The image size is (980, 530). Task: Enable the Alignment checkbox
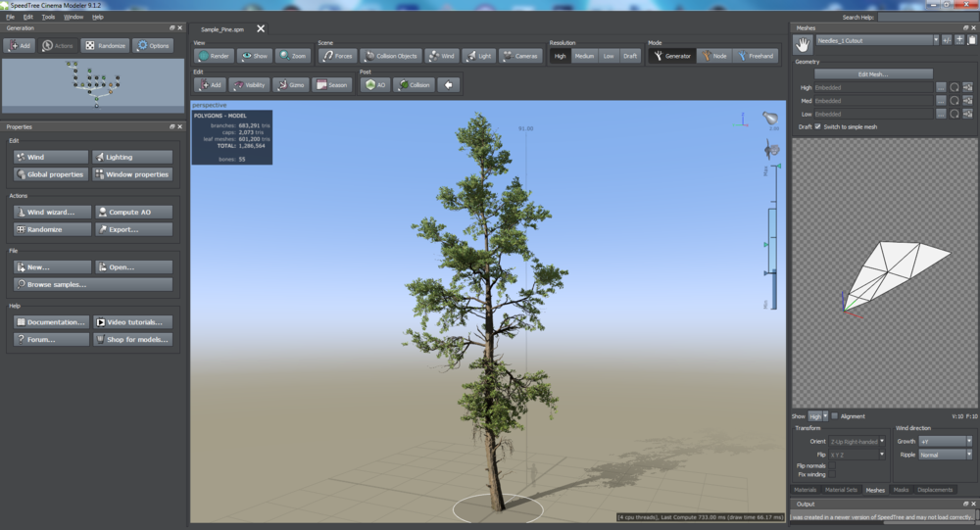click(x=835, y=416)
